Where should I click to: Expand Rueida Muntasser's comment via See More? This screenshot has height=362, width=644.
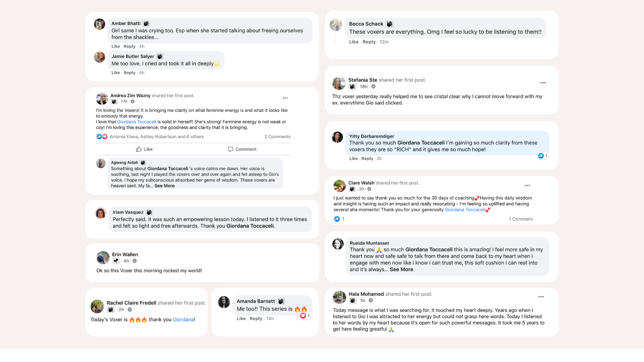[x=401, y=269]
